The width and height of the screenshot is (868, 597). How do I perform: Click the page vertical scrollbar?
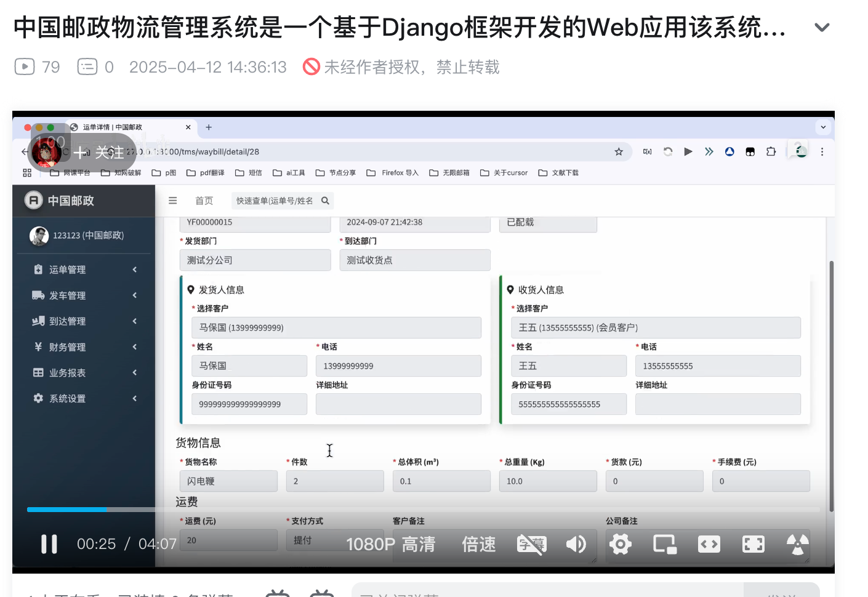pos(831,385)
